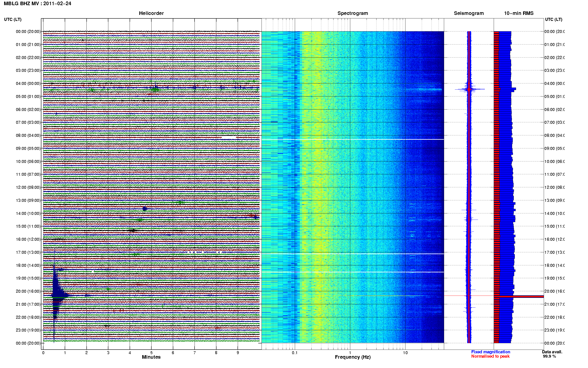Viewport: 588px width, 368px height.
Task: Select the "8" tick on the Minutes axis
Action: (216, 353)
